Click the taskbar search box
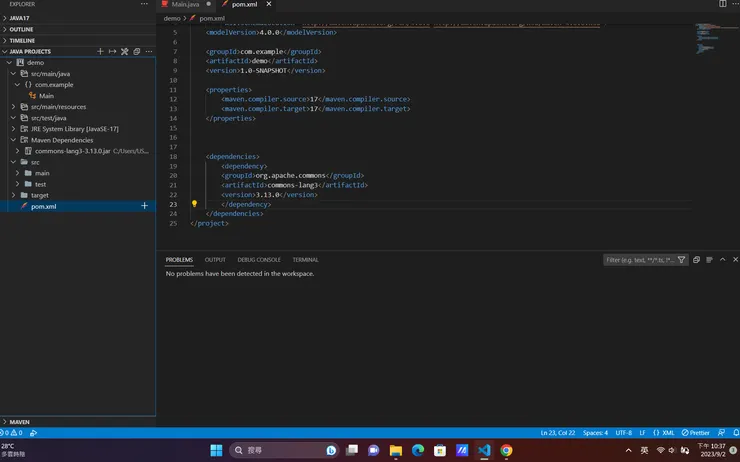The width and height of the screenshot is (740, 462). click(283, 450)
